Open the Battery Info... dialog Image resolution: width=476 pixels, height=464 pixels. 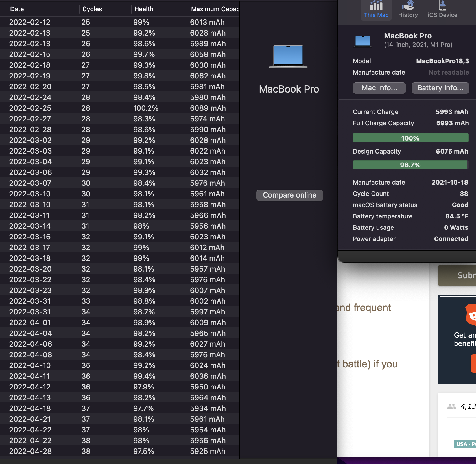click(x=440, y=88)
